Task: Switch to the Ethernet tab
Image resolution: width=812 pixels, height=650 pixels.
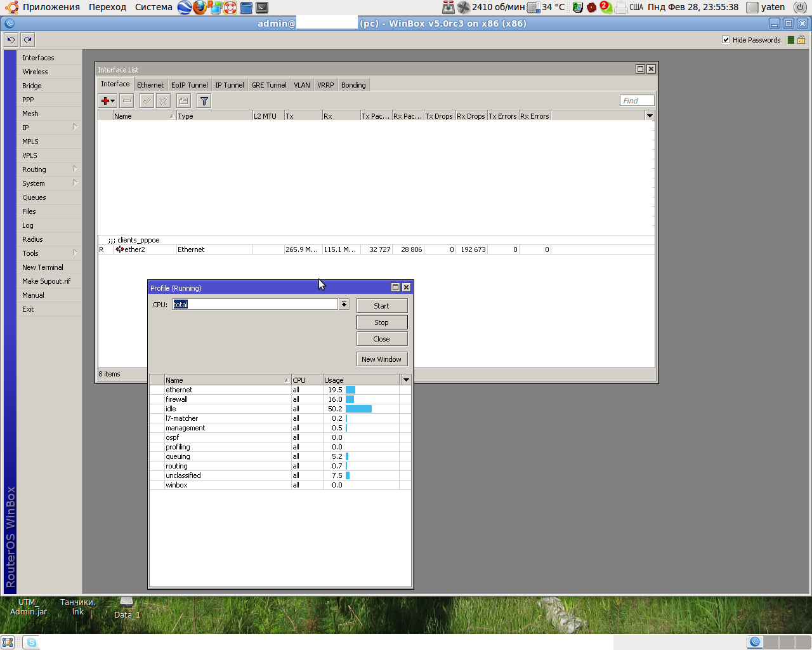Action: (150, 85)
